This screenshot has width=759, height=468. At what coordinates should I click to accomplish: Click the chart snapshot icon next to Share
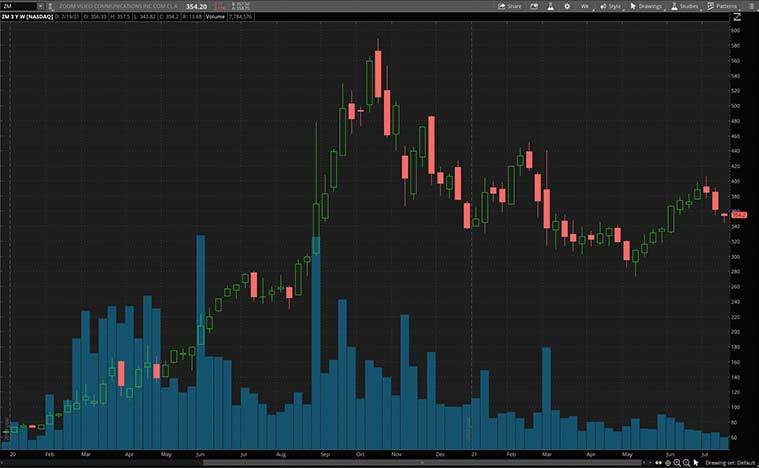pyautogui.click(x=534, y=6)
